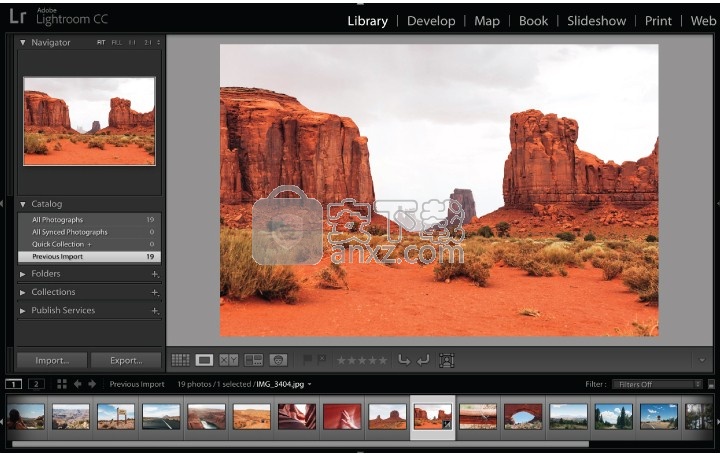The image size is (720, 454).
Task: Toggle the filter lock switch icon
Action: tap(711, 384)
